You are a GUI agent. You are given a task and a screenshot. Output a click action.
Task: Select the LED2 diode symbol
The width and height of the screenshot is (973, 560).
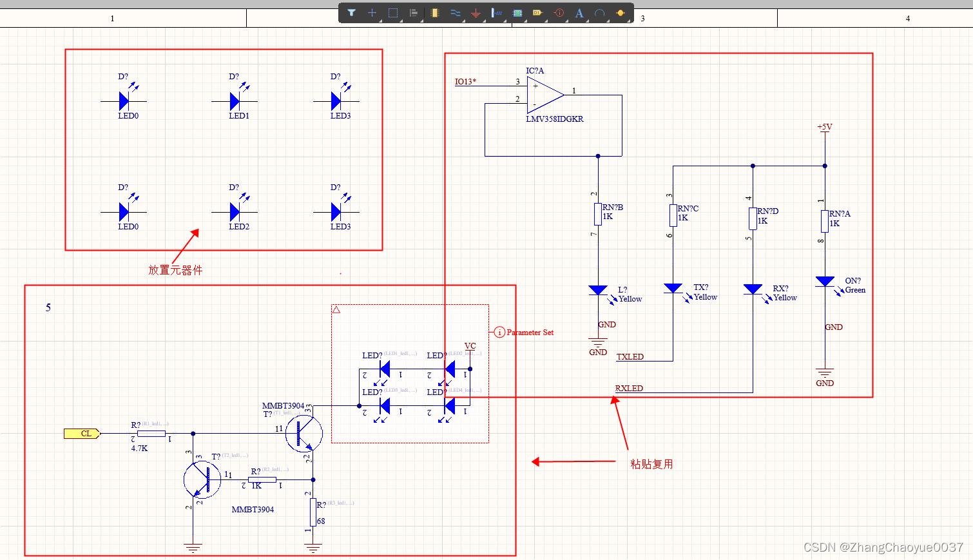(x=235, y=212)
